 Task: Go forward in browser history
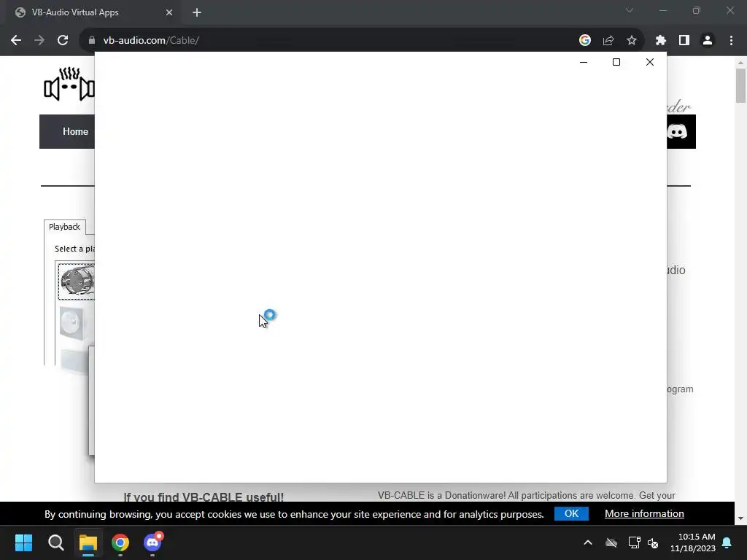tap(39, 41)
